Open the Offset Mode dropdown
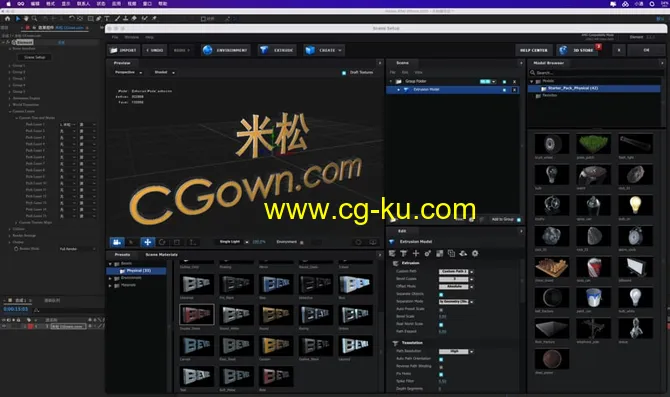 point(456,286)
